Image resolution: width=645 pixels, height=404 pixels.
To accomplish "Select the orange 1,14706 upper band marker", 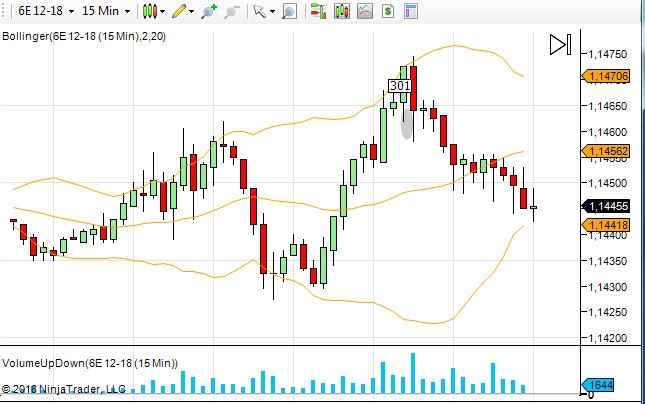I will (607, 76).
